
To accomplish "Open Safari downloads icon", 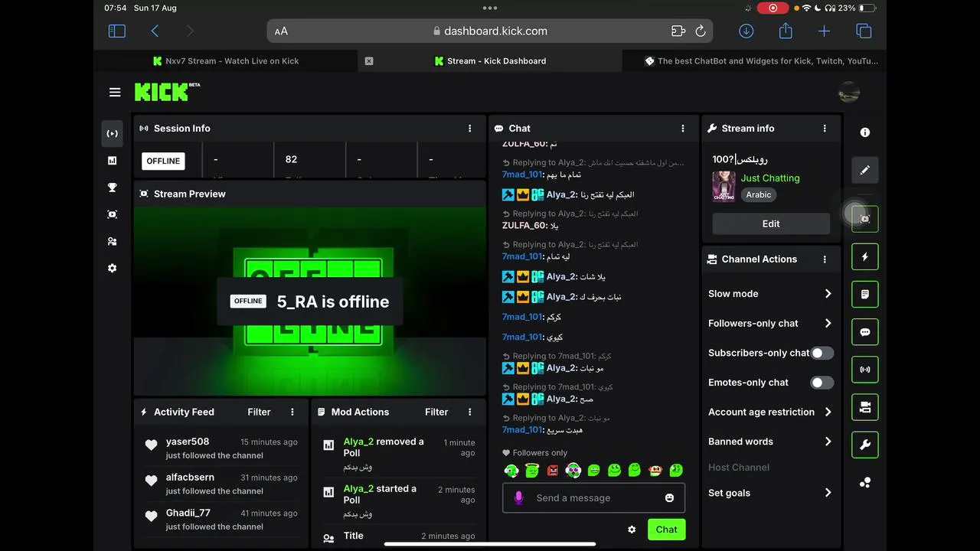I will pos(746,31).
